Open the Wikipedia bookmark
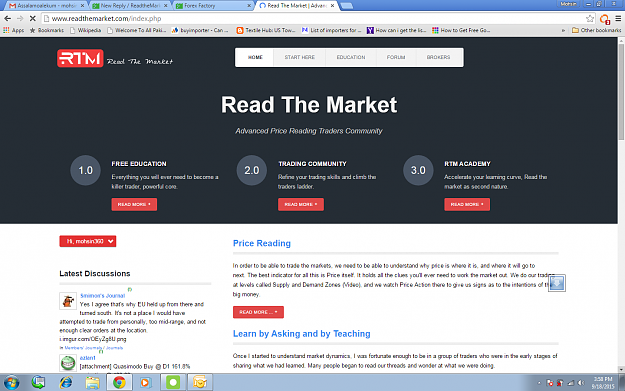The height and width of the screenshot is (391, 625). pos(85,30)
